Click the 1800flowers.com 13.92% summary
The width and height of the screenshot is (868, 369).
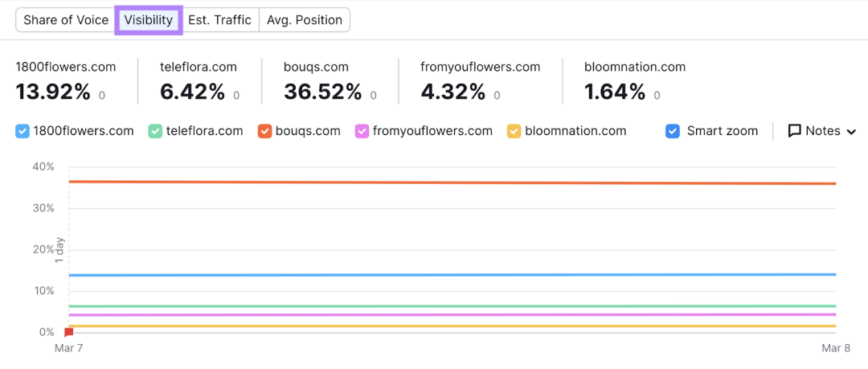(x=66, y=81)
